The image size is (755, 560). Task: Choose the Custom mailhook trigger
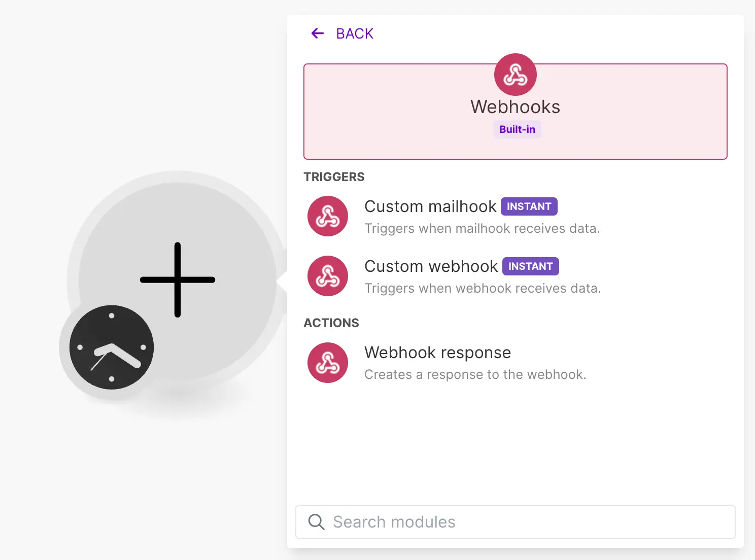pyautogui.click(x=430, y=206)
